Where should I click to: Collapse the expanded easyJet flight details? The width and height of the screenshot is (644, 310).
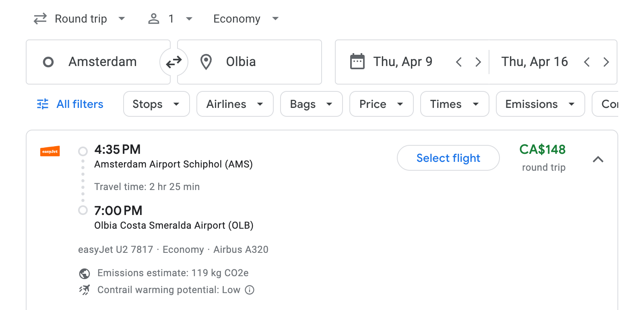pos(599,159)
